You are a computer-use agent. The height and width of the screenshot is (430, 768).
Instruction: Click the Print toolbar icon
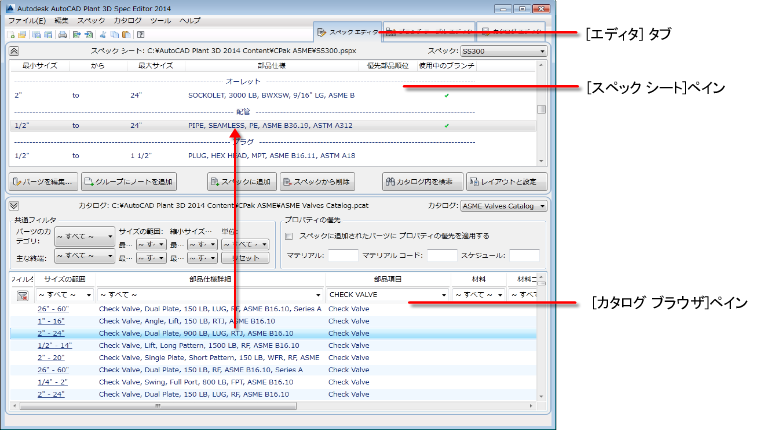(62, 35)
